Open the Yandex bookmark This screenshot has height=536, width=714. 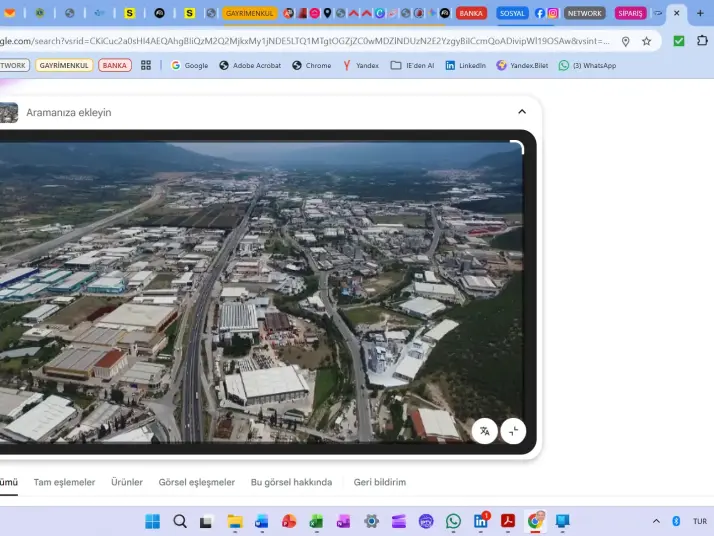360,65
